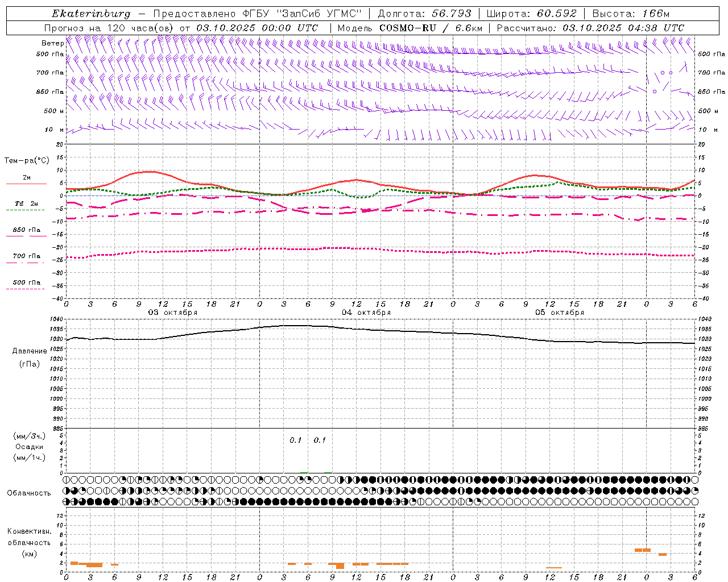
Task: Click the 'Td 2м' dew point legend entry
Action: tap(27, 203)
